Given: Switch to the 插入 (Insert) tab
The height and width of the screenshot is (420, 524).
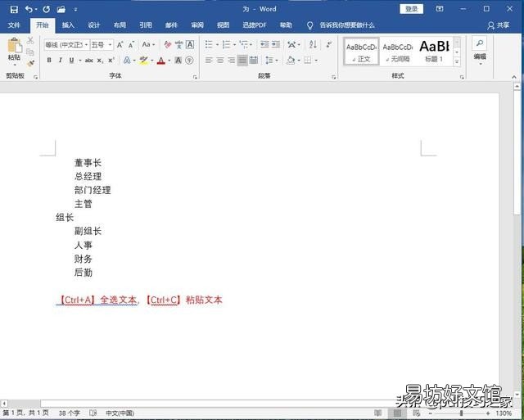Looking at the screenshot, I should coord(68,25).
